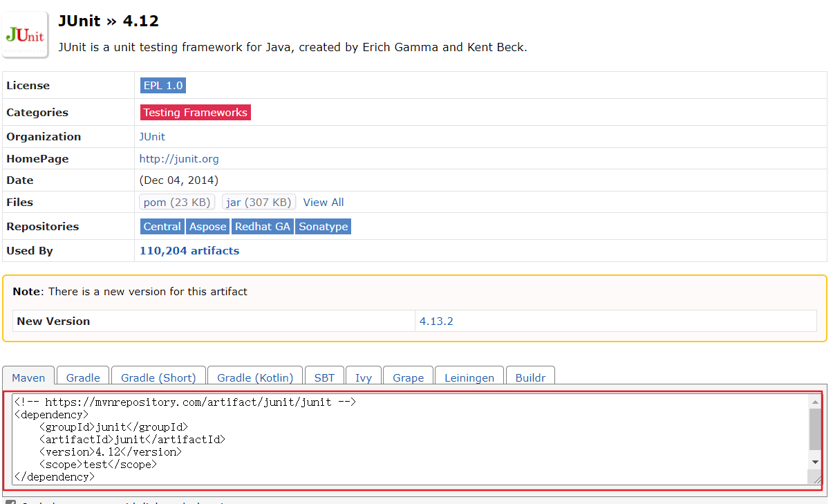Image resolution: width=833 pixels, height=504 pixels.
Task: Click the License row label
Action: [x=28, y=86]
